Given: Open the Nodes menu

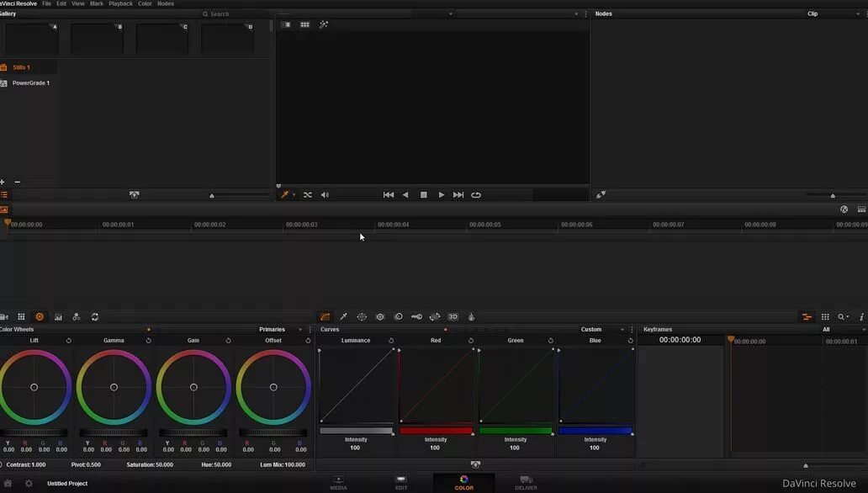Looking at the screenshot, I should pos(166,3).
